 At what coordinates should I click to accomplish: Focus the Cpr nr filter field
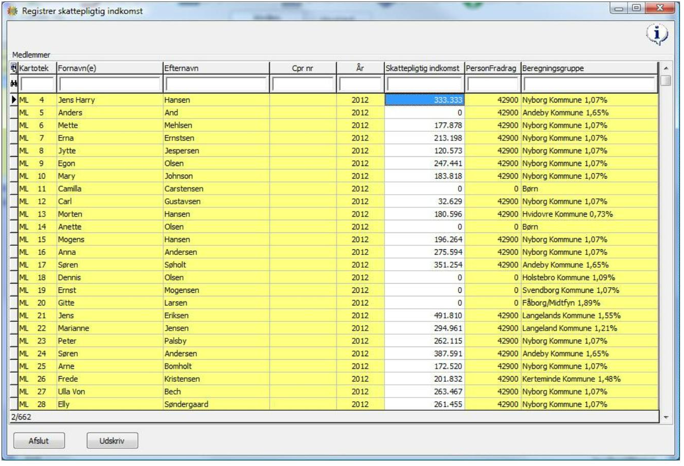303,84
